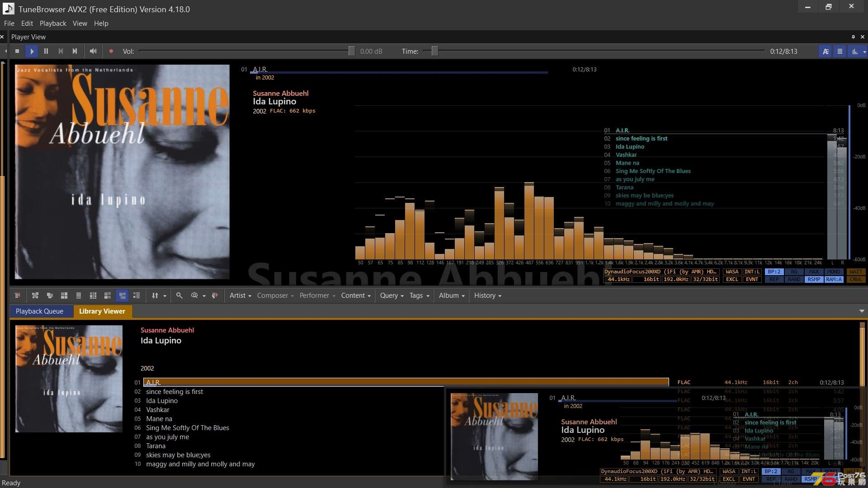The image size is (868, 488).
Task: Toggle the MONO indicator
Action: [834, 272]
